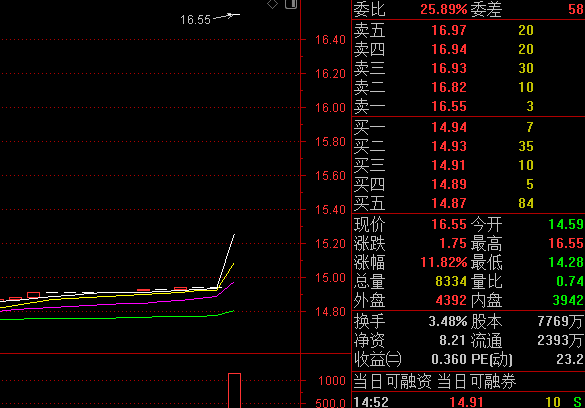This screenshot has width=585, height=408.
Task: Click the 买一 volume 7
Action: [530, 127]
